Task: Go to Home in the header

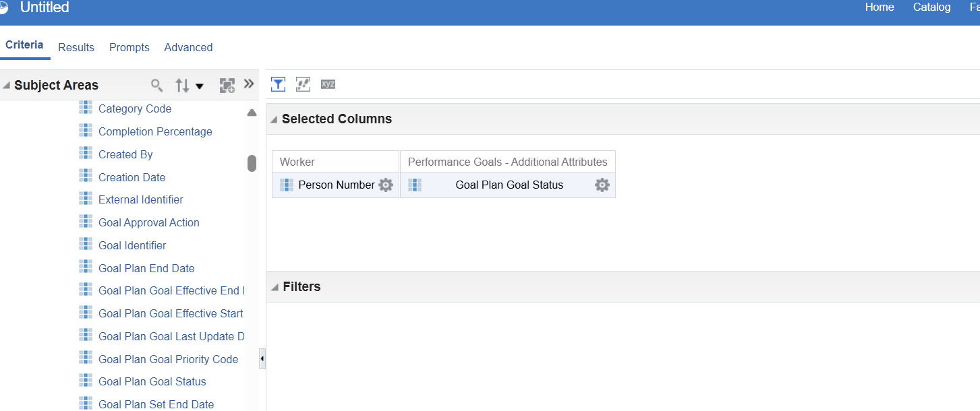Action: coord(880,7)
